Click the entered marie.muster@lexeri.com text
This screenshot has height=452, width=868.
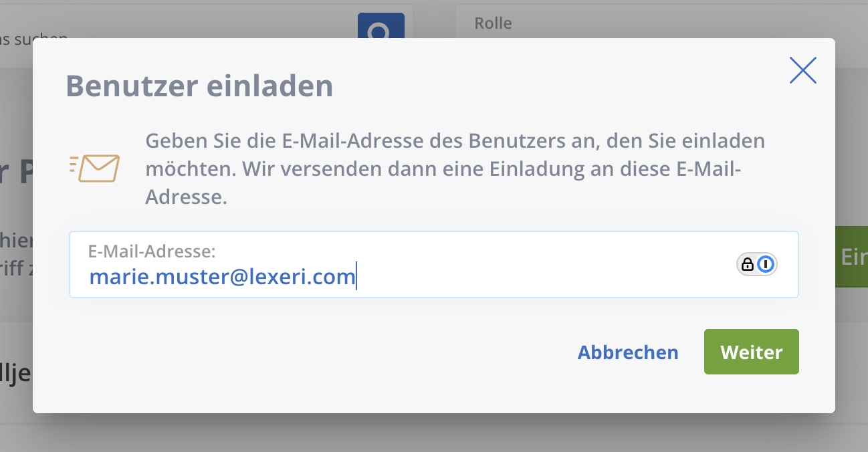click(222, 276)
